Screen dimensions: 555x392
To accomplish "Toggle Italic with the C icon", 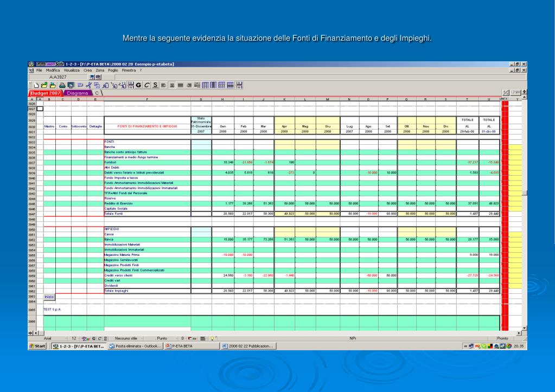I will pyautogui.click(x=147, y=85).
